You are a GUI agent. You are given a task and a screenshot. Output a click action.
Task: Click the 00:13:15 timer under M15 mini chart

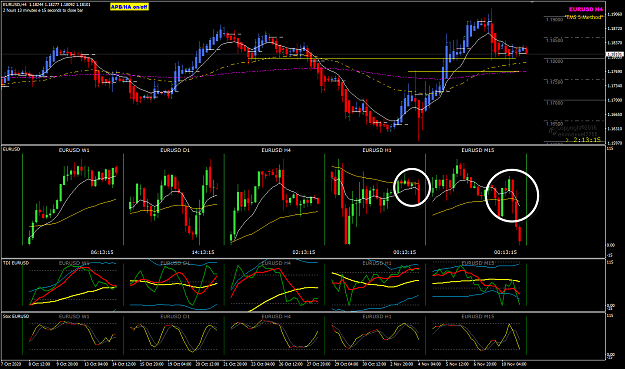pos(505,252)
